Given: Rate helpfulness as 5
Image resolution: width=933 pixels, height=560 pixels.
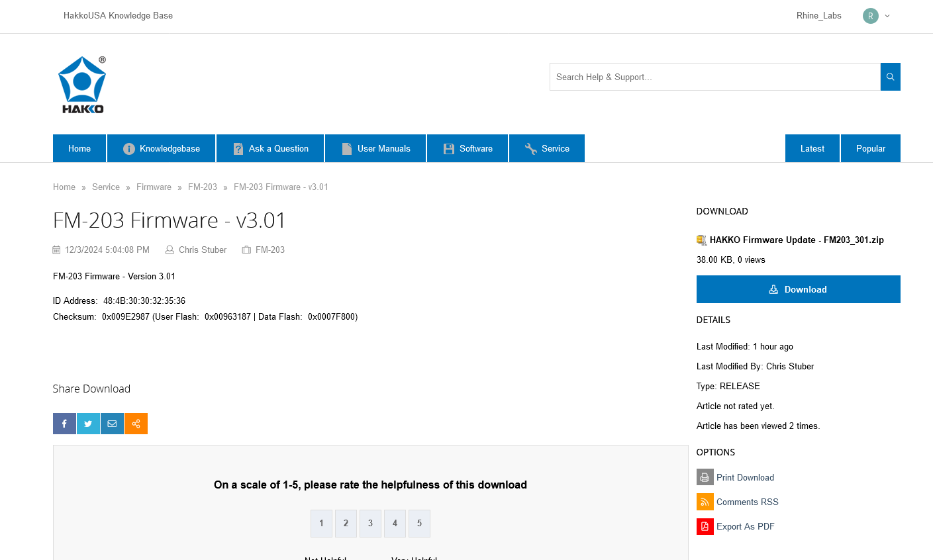Looking at the screenshot, I should [419, 524].
